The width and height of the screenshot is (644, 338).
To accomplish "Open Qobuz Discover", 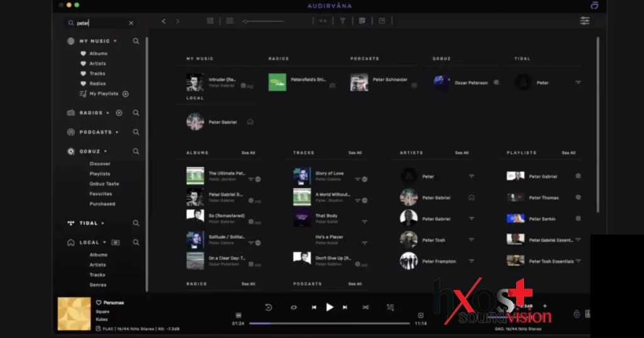I will coord(100,164).
